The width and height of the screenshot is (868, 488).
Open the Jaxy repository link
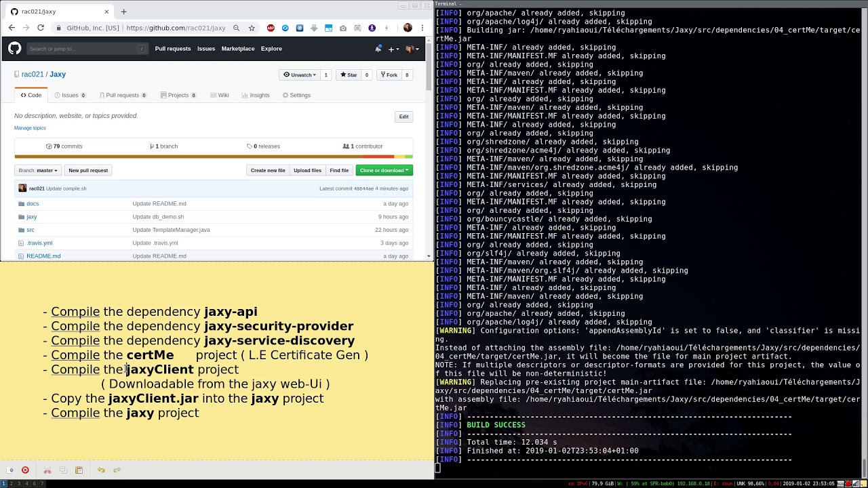tap(58, 75)
